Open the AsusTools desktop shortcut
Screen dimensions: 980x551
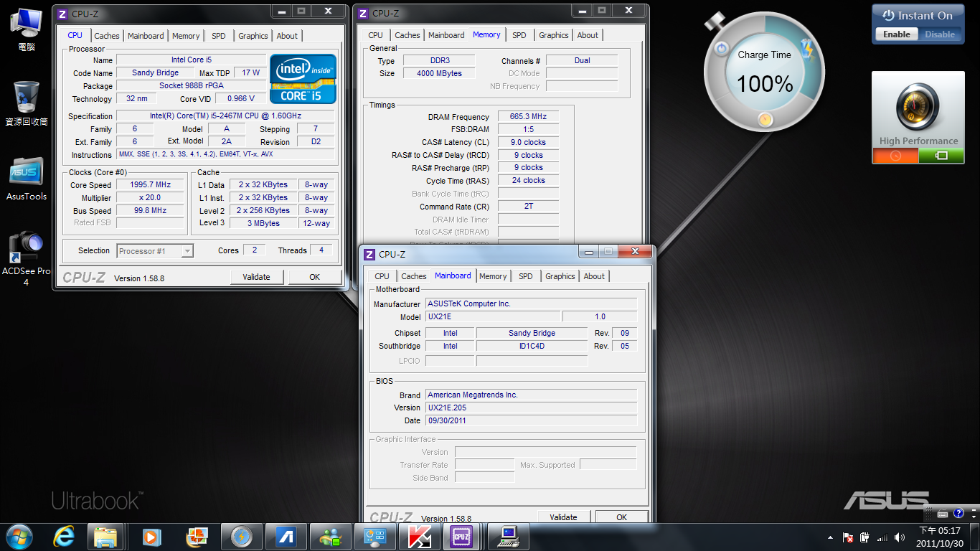27,178
